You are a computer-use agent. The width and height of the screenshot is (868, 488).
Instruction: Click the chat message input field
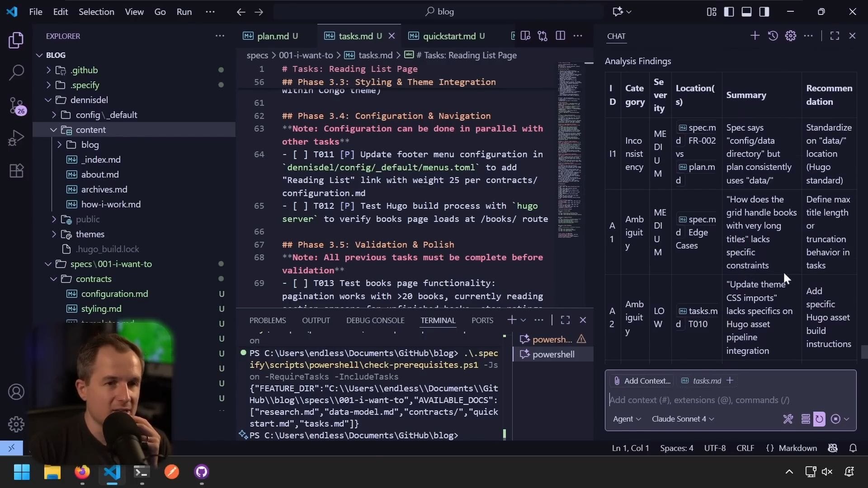tap(723, 400)
